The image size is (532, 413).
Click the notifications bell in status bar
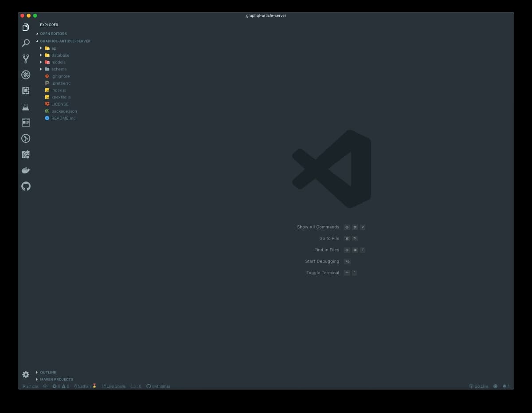[x=505, y=386]
